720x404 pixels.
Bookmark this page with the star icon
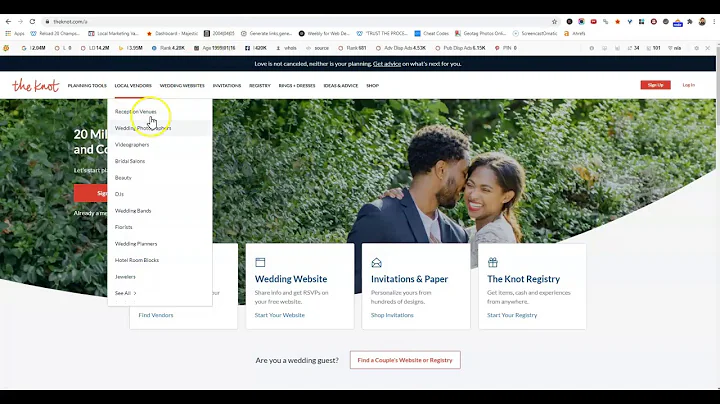pos(554,22)
